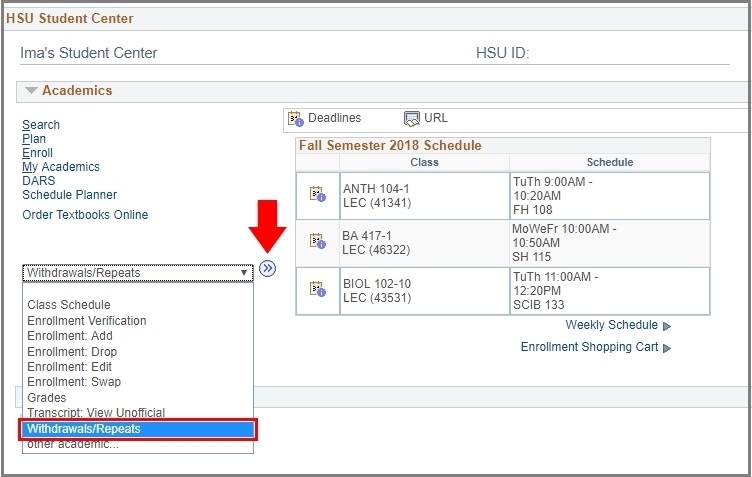Open deadlines icon for ANTH 104-1
The image size is (752, 477).
317,194
